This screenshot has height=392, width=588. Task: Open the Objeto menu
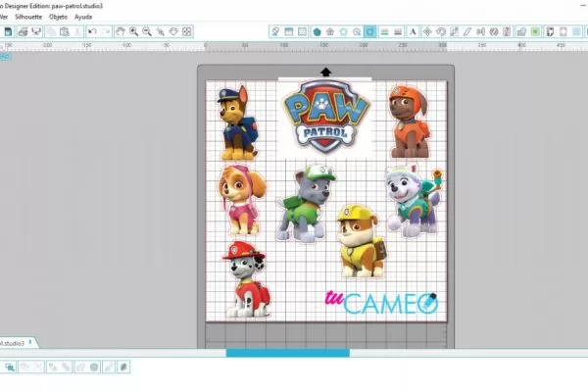click(x=58, y=17)
